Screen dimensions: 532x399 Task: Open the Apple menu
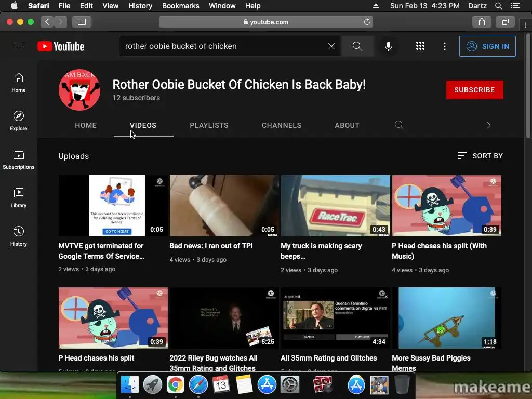click(x=14, y=6)
